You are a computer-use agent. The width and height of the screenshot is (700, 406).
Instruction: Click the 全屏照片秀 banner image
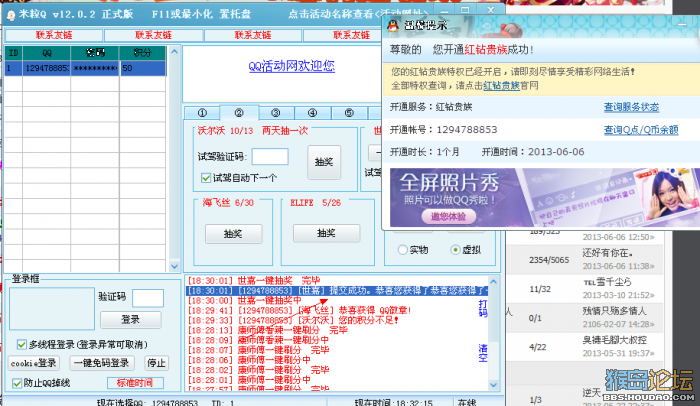[x=545, y=197]
